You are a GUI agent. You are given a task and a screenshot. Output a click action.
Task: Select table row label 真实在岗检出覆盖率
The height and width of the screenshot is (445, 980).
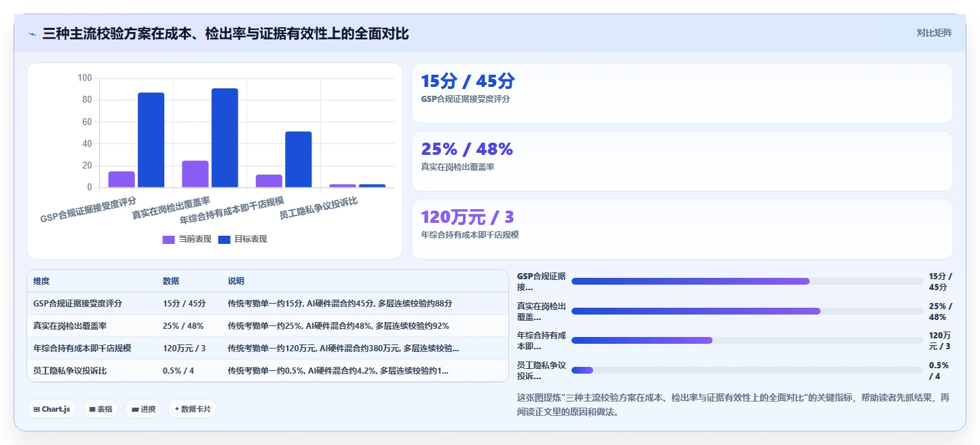pos(70,326)
